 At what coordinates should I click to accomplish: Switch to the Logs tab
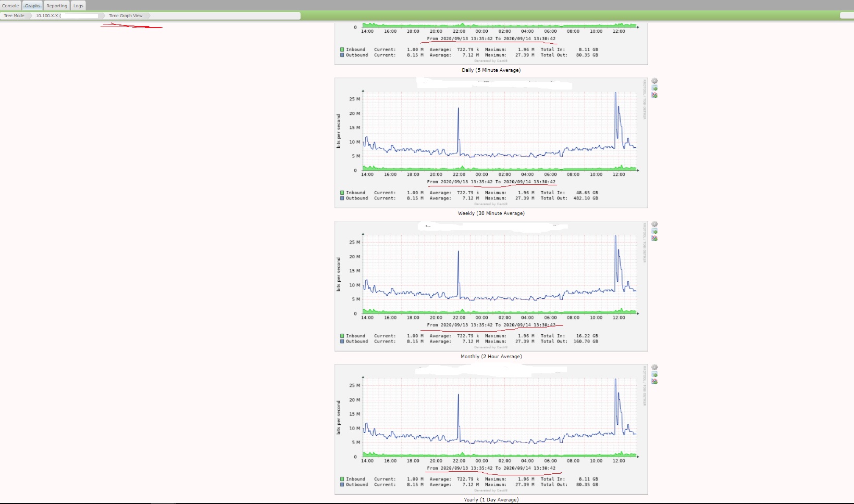[78, 6]
